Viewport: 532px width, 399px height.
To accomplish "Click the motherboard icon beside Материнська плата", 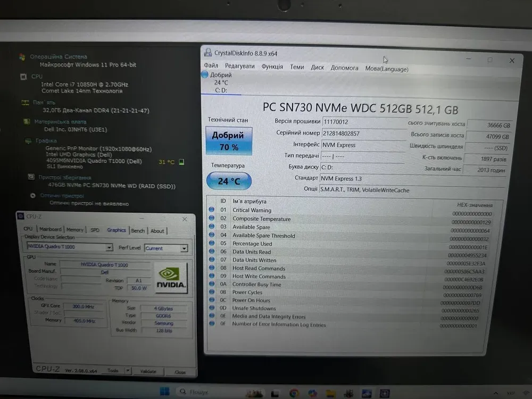I will [x=27, y=122].
